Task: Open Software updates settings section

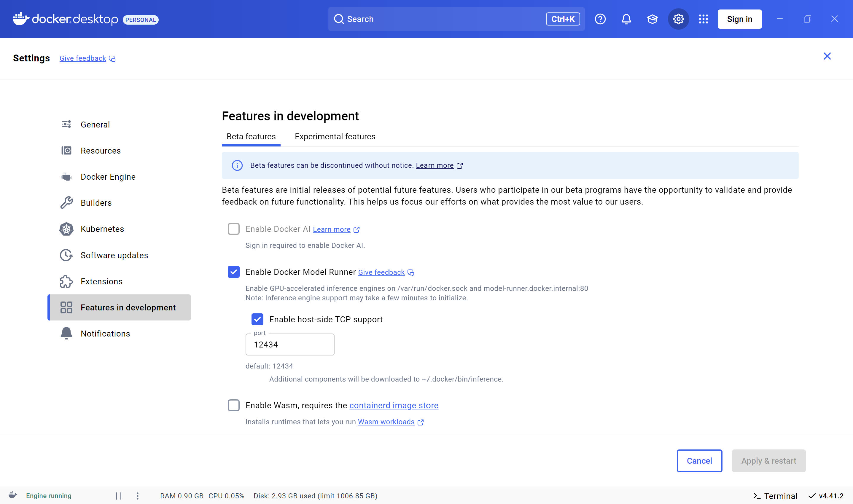Action: coord(119,255)
